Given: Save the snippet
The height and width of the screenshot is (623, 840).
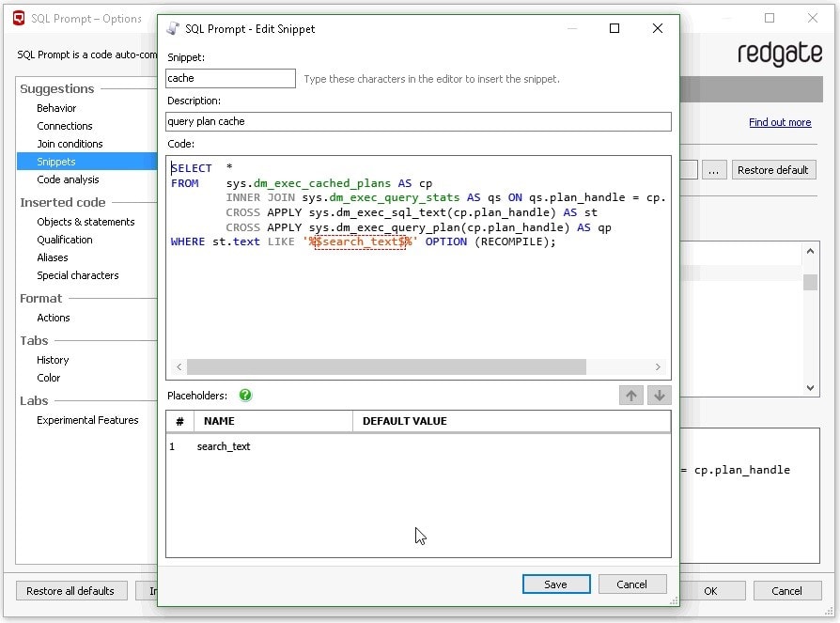Looking at the screenshot, I should pyautogui.click(x=556, y=584).
